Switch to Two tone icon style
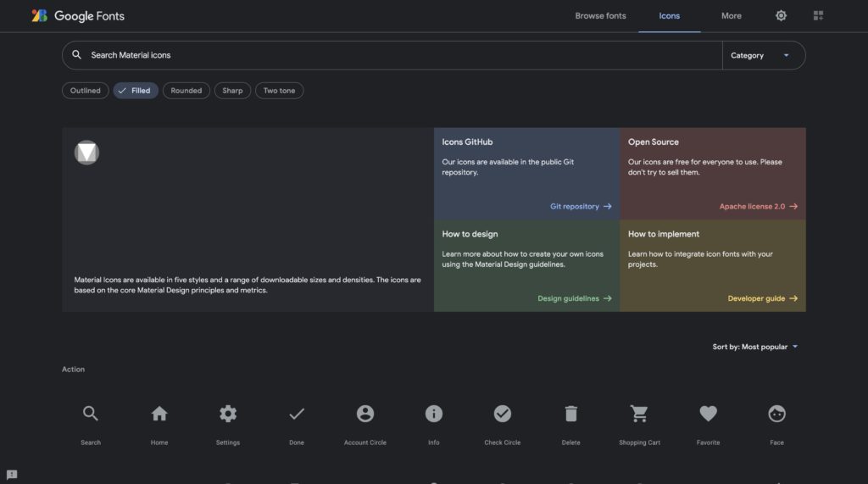This screenshot has height=484, width=868. tap(279, 90)
